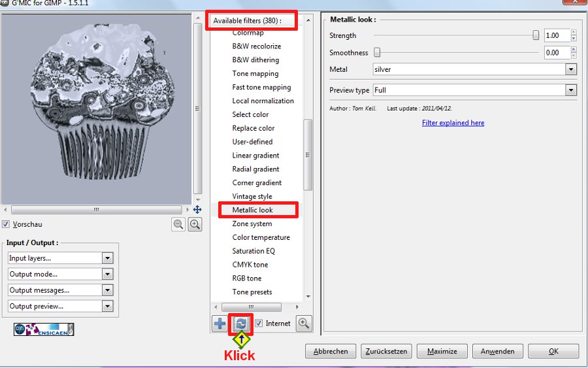Click the Zurücksetzen button
Image resolution: width=588 pixels, height=368 pixels.
click(x=386, y=351)
